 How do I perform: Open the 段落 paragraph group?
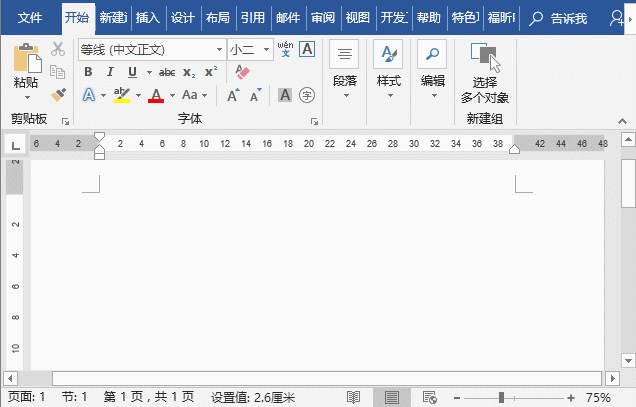(x=345, y=70)
